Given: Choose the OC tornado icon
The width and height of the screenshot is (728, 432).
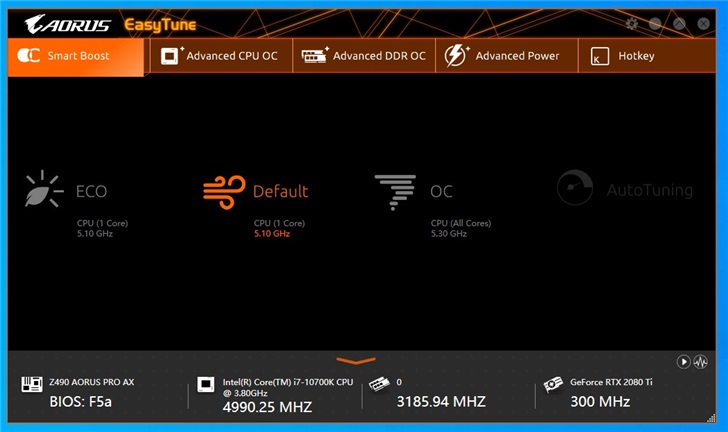Looking at the screenshot, I should 395,192.
